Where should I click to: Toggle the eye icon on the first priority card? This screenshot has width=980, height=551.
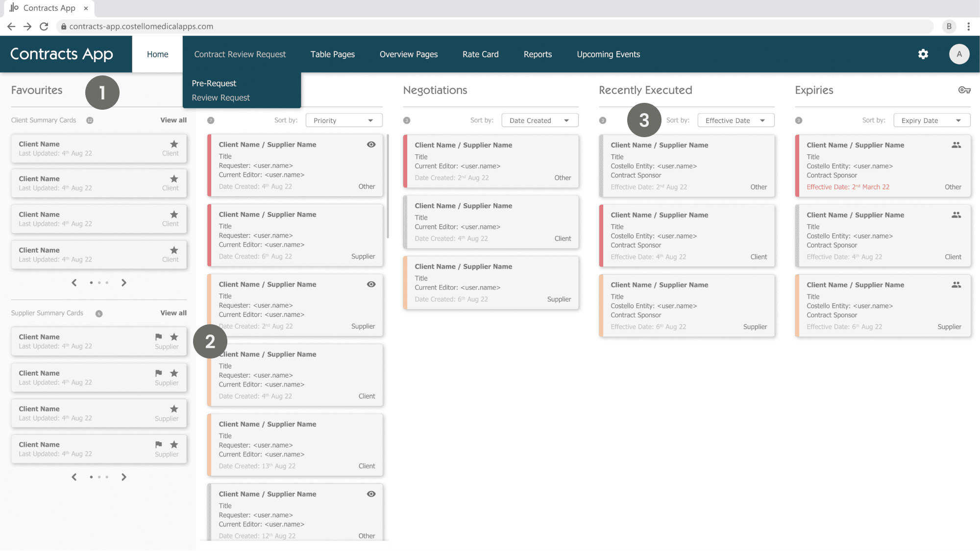click(x=371, y=144)
